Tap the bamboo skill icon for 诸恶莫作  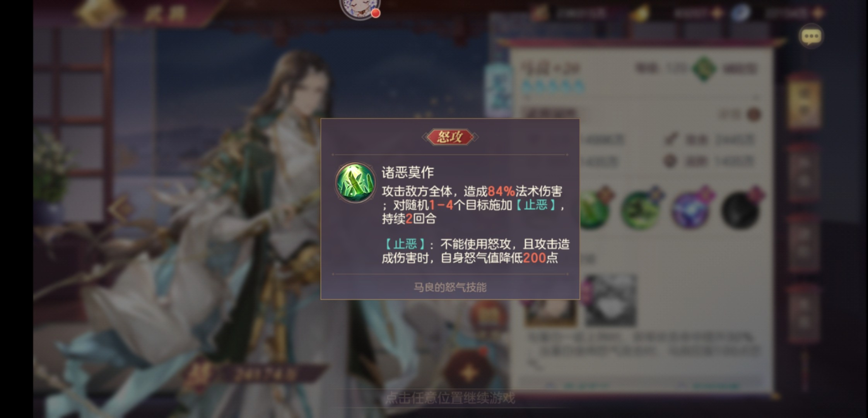coord(355,183)
